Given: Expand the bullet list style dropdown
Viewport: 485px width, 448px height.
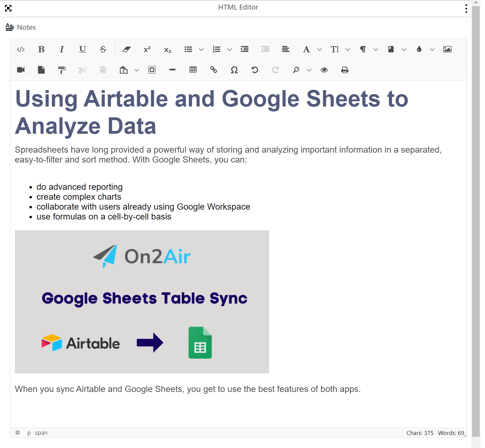Looking at the screenshot, I should (201, 50).
